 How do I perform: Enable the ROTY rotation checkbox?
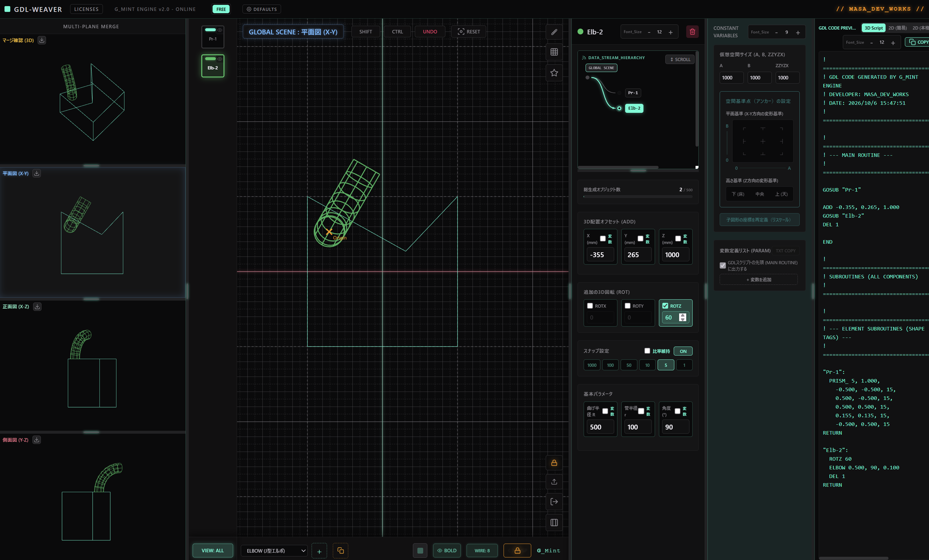(627, 306)
